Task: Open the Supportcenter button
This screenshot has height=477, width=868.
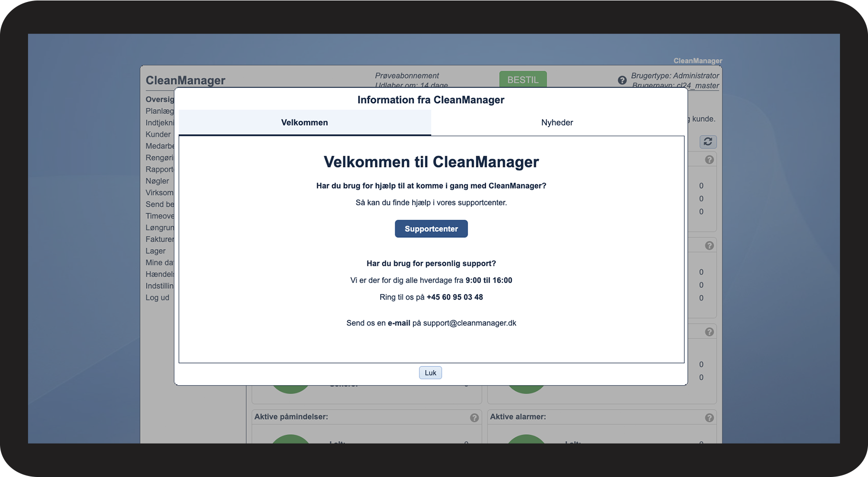Action: (x=431, y=229)
